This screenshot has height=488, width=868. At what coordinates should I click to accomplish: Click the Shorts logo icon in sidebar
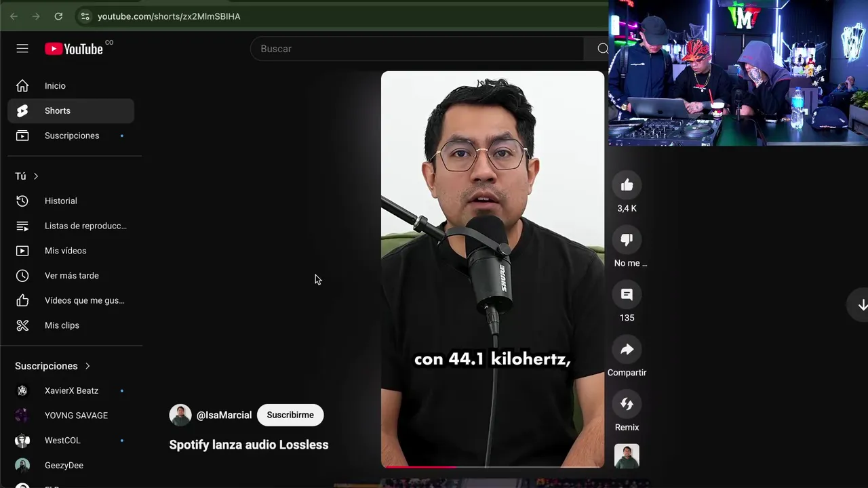click(x=22, y=110)
